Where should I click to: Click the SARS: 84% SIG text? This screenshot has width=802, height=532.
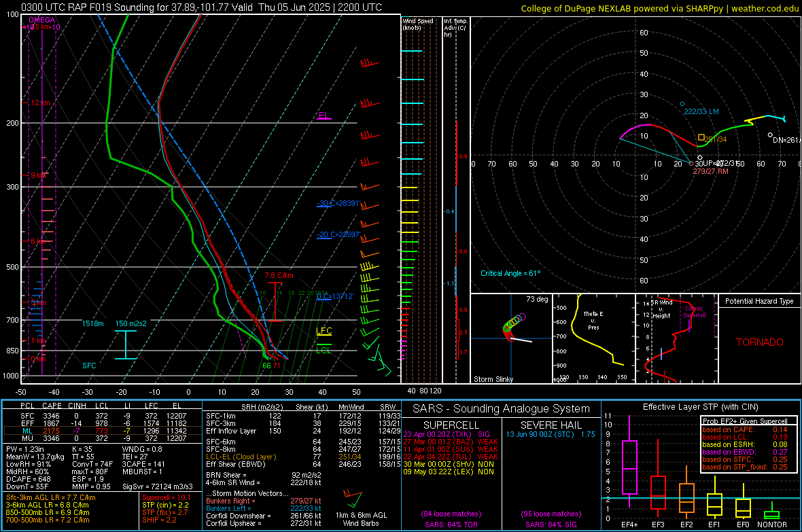point(551,525)
